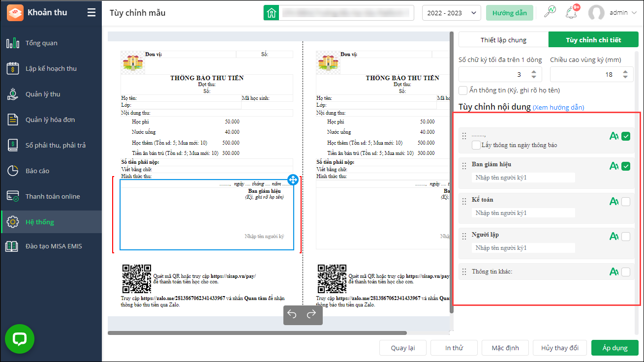Screen dimensions: 644x362
Task: Open Báo cáo menu item
Action: (51, 171)
